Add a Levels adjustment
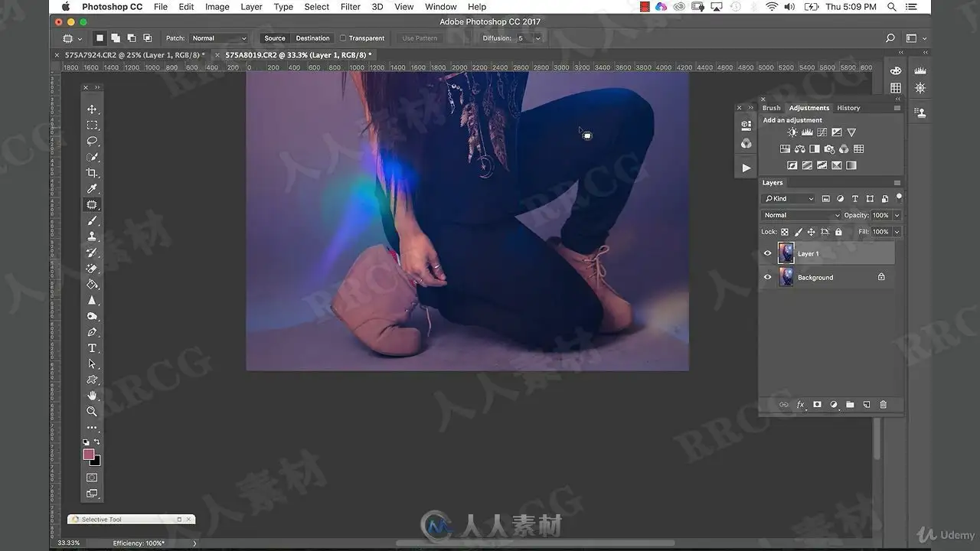Screen dimensions: 980x551 [x=807, y=132]
